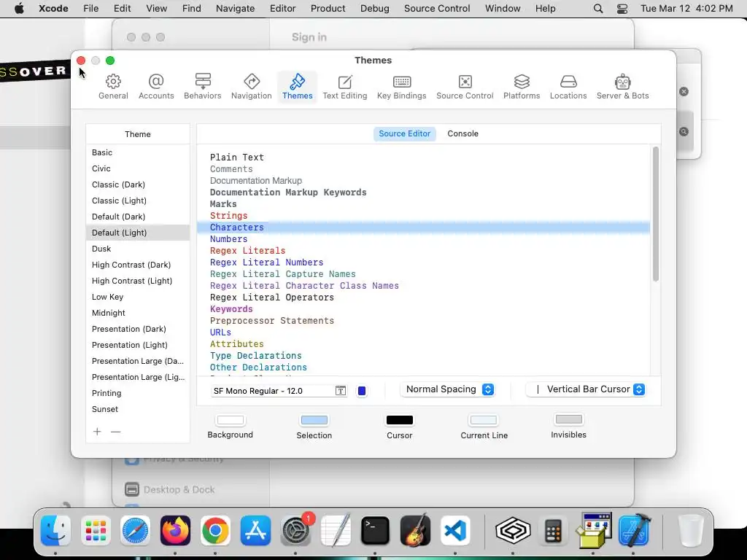Viewport: 747px width, 560px height.
Task: Switch to the Console tab
Action: point(462,134)
